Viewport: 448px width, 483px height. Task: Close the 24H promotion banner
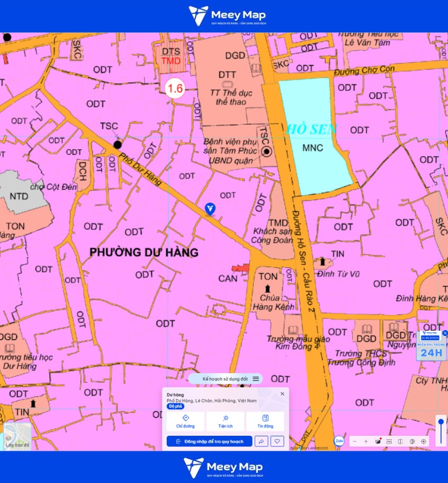click(445, 333)
